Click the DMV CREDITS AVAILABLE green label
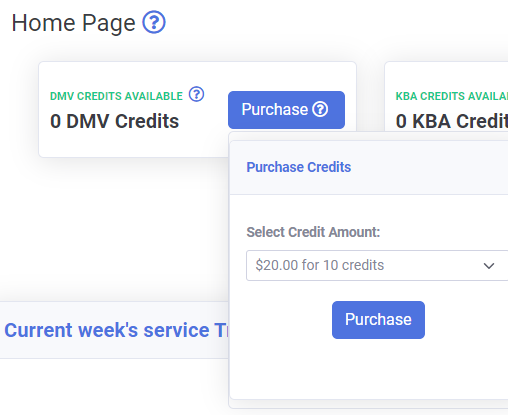This screenshot has width=508, height=415. pos(116,96)
